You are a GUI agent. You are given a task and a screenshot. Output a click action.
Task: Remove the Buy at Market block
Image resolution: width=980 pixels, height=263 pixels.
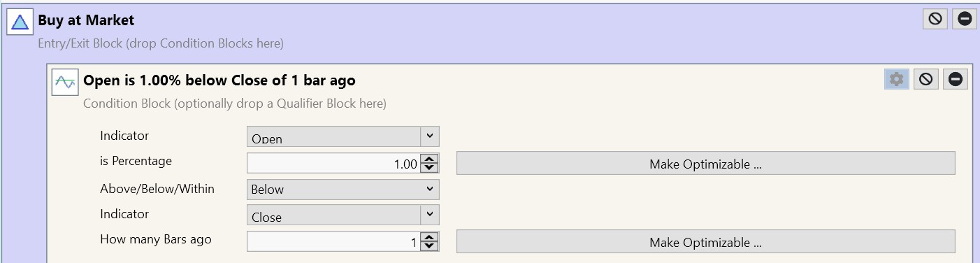(x=965, y=20)
